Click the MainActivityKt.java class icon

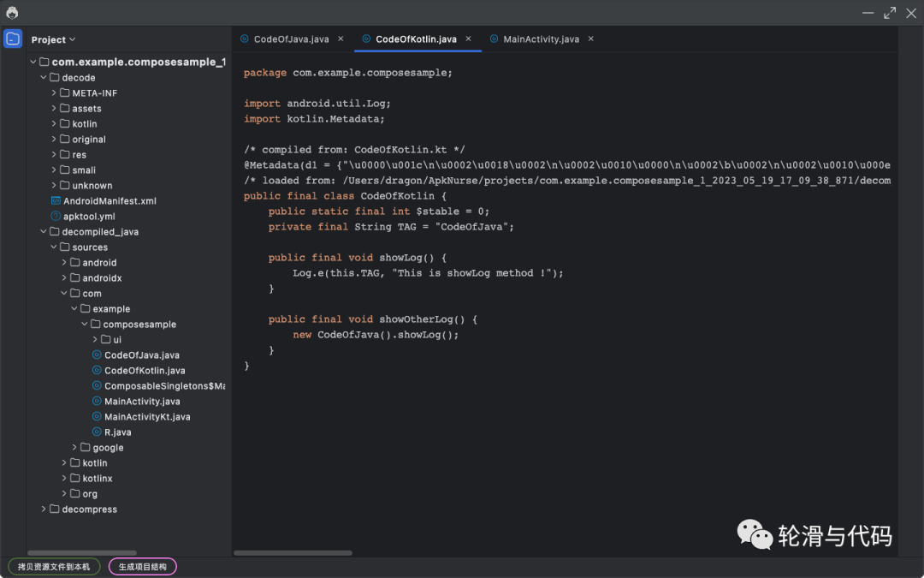[97, 416]
